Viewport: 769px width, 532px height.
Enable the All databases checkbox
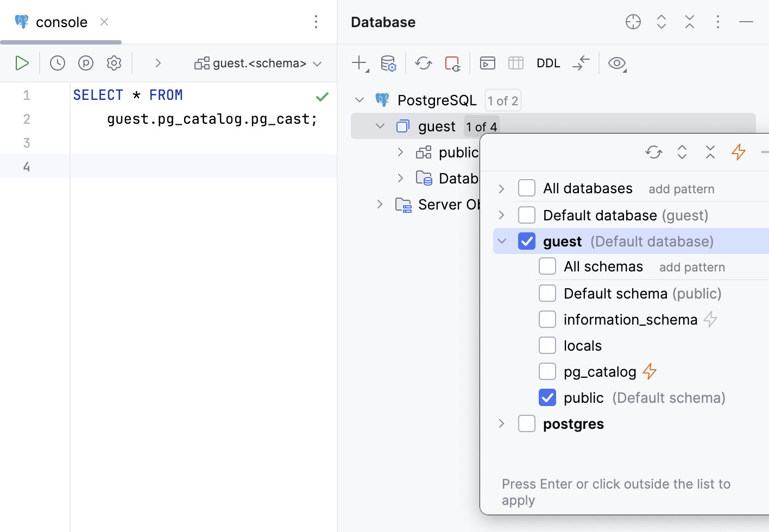(x=526, y=187)
